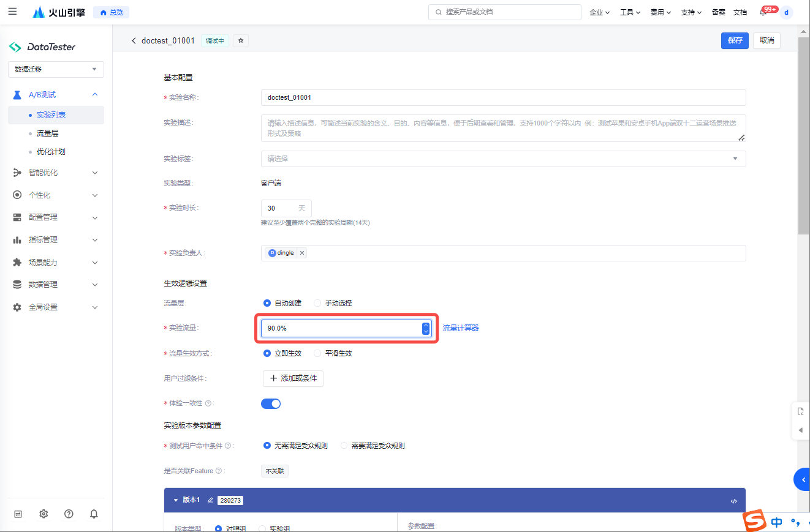Open the 工具 top menu
Image resolution: width=810 pixels, height=532 pixels.
click(630, 12)
